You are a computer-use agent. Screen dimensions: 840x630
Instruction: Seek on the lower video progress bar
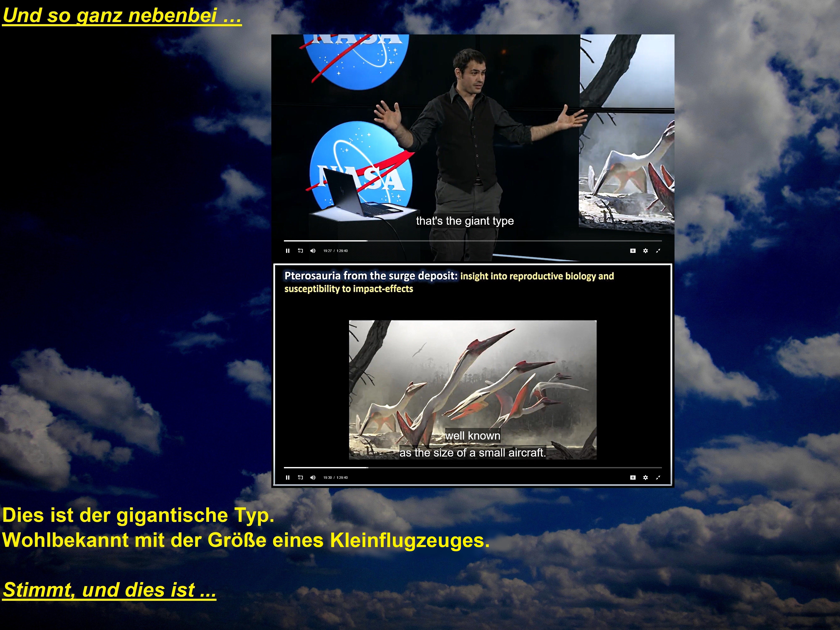pos(473,467)
